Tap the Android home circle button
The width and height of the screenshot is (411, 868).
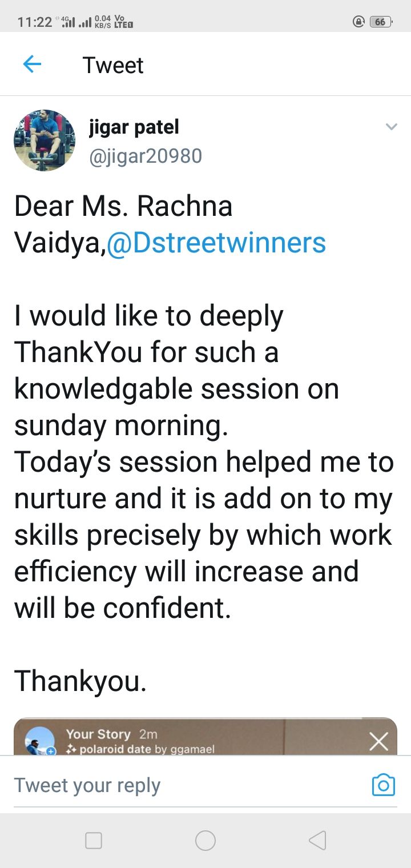click(x=205, y=840)
